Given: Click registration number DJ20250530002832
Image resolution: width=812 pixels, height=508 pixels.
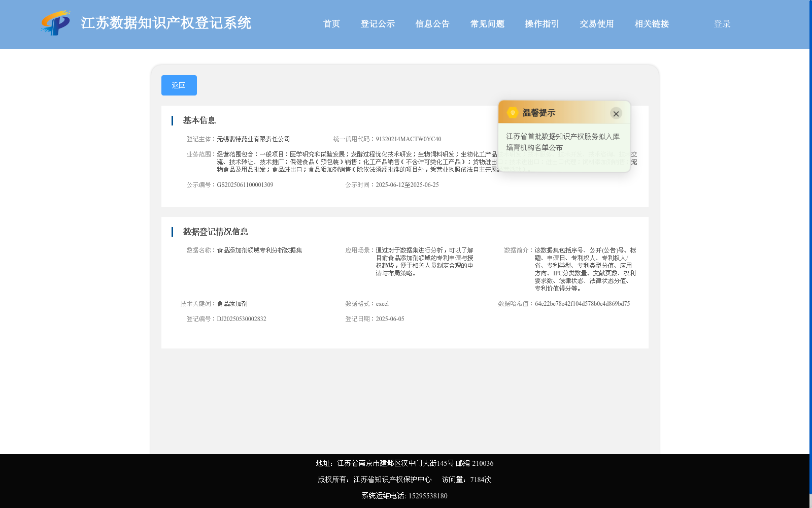Looking at the screenshot, I should pyautogui.click(x=242, y=319).
